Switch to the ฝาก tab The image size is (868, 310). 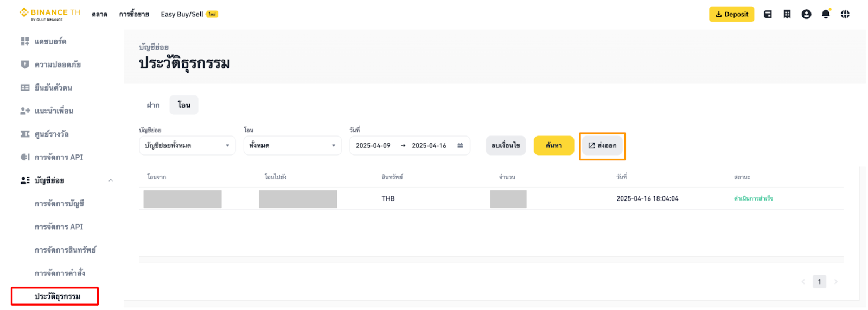[153, 105]
